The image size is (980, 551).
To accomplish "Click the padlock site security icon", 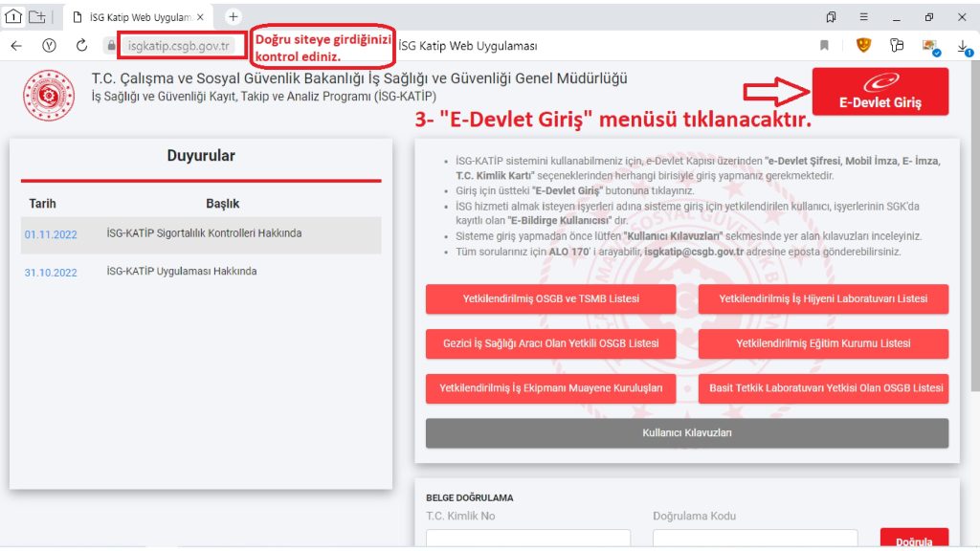I will tap(112, 46).
